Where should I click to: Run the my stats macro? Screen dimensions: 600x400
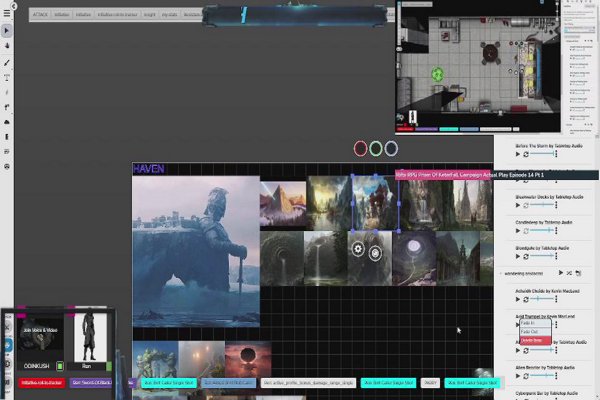pyautogui.click(x=170, y=15)
